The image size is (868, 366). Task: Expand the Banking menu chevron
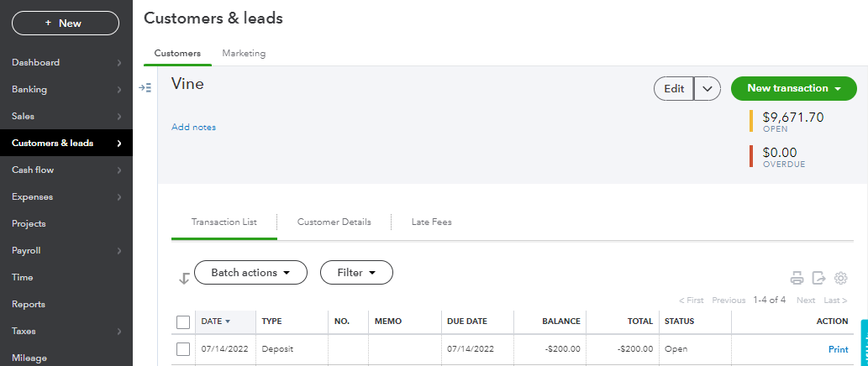[x=119, y=90]
